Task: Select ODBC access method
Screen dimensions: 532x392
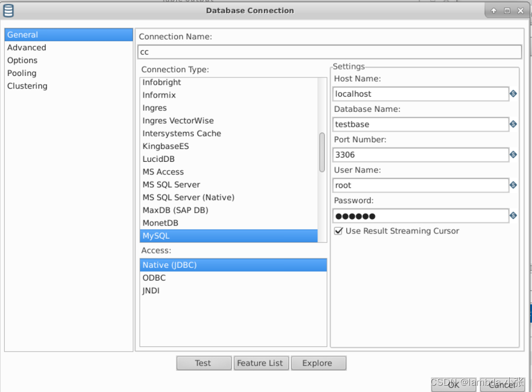Action: (233, 278)
